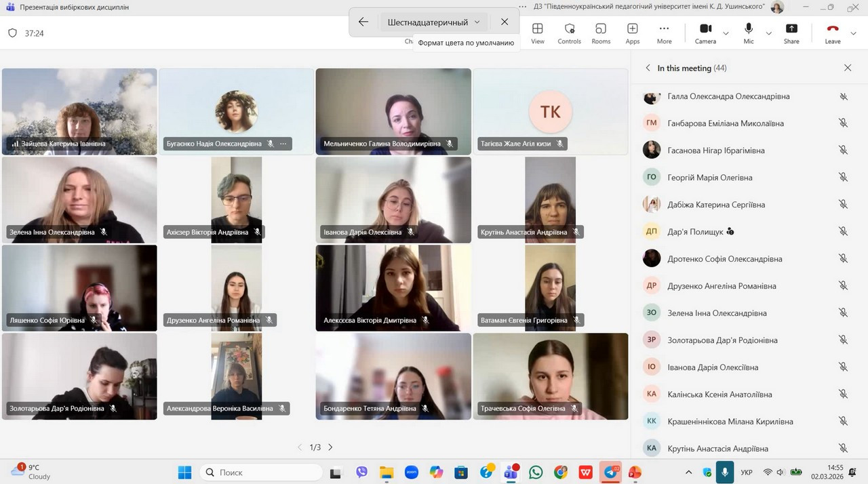Open WhatsApp from the Windows taskbar
This screenshot has height=484, width=868.
tap(536, 472)
